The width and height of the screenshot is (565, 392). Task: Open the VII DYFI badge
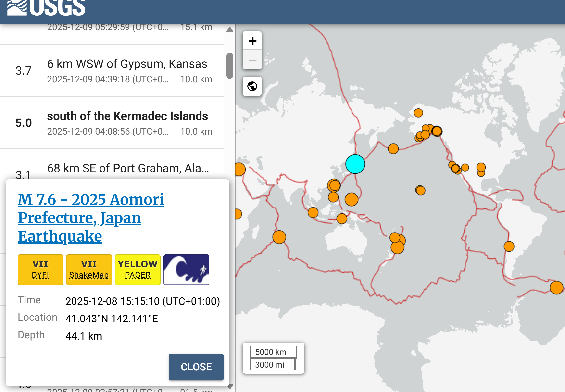(x=40, y=269)
